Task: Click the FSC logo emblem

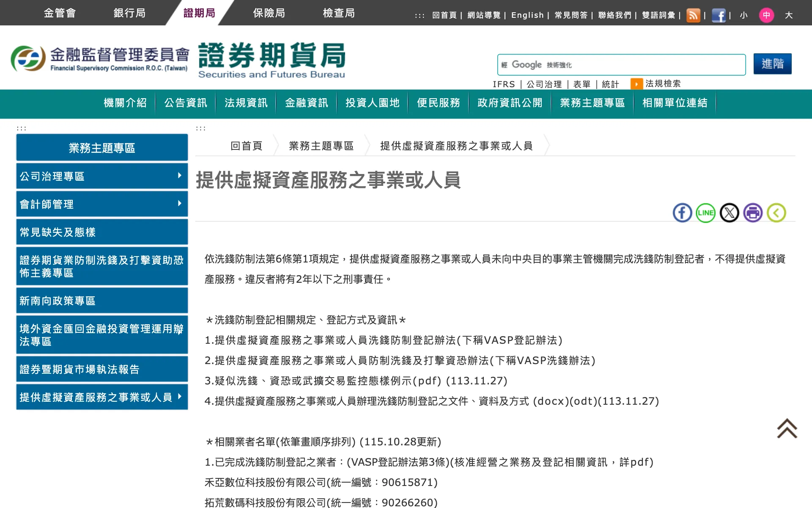Action: [28, 58]
